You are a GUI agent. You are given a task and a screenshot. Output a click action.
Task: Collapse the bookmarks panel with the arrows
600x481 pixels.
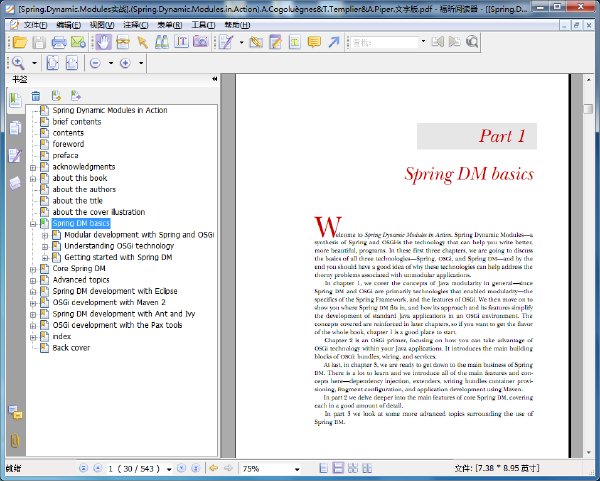coord(215,79)
